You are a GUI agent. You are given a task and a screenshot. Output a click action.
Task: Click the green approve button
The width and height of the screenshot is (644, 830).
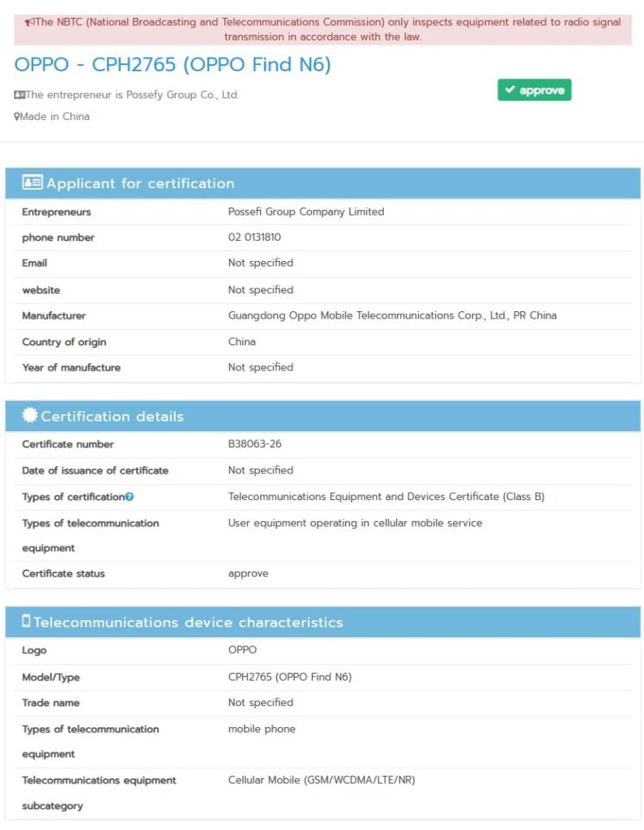534,90
